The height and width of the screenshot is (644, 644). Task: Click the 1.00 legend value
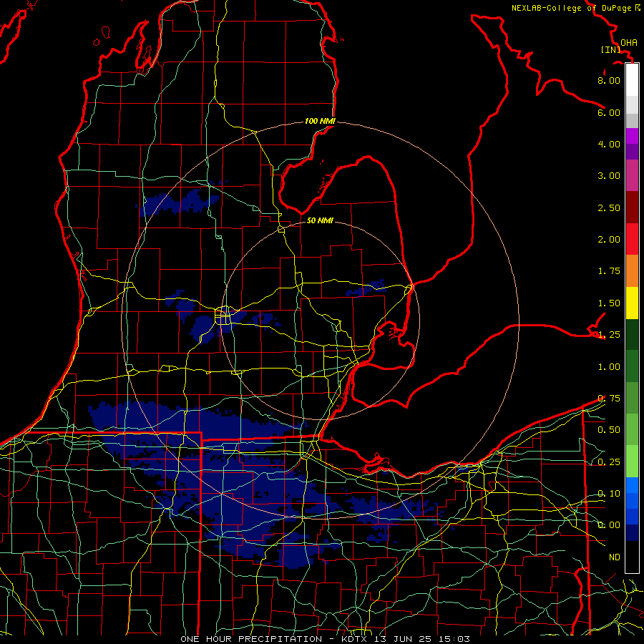click(x=609, y=367)
